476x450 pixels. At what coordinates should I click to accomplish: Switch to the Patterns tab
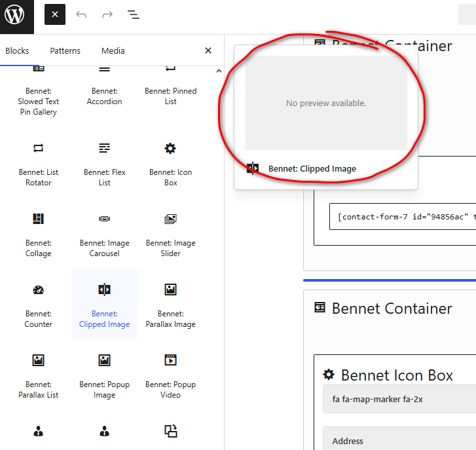pyautogui.click(x=65, y=51)
